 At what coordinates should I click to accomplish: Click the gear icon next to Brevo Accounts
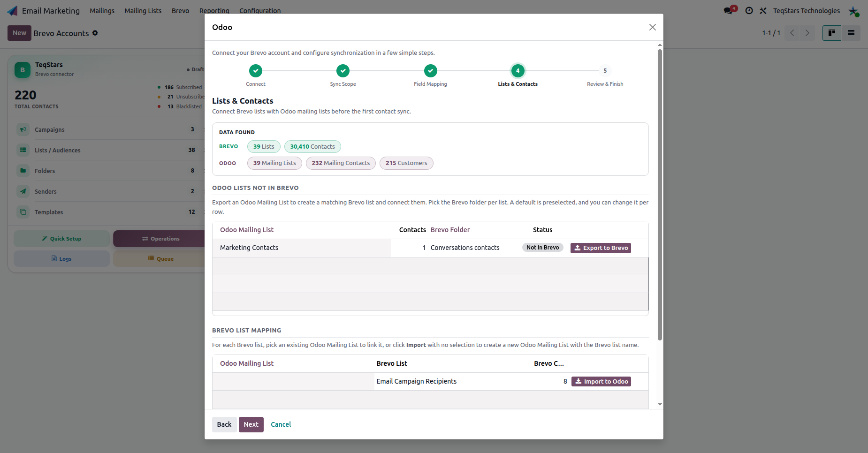(x=95, y=33)
